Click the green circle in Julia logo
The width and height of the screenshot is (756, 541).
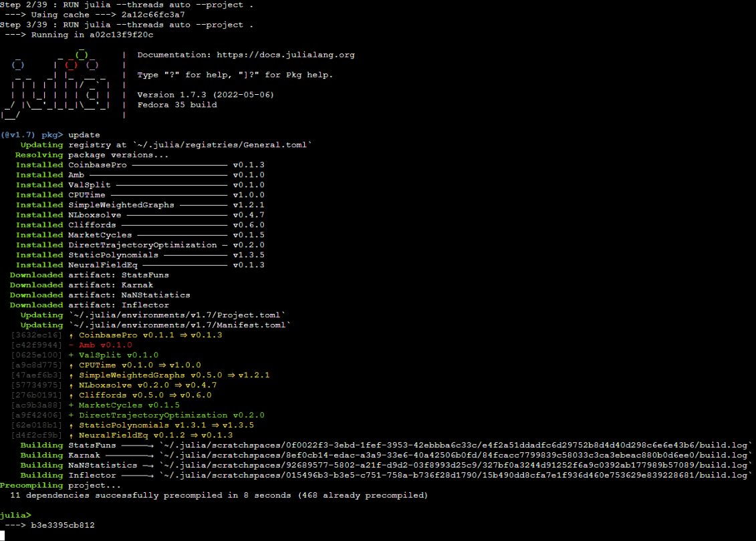pos(82,54)
